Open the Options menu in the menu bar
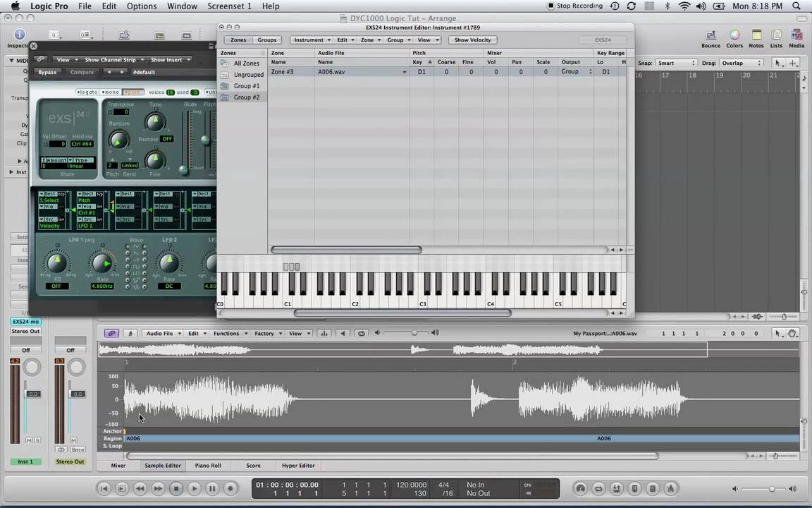Image resolution: width=812 pixels, height=508 pixels. point(142,6)
